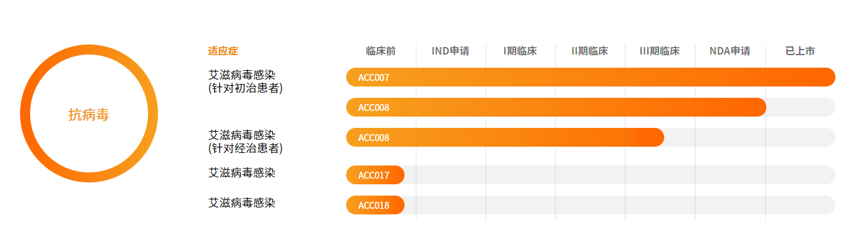Click 艾滋病毒感染 (针对初治患者) label

click(245, 82)
